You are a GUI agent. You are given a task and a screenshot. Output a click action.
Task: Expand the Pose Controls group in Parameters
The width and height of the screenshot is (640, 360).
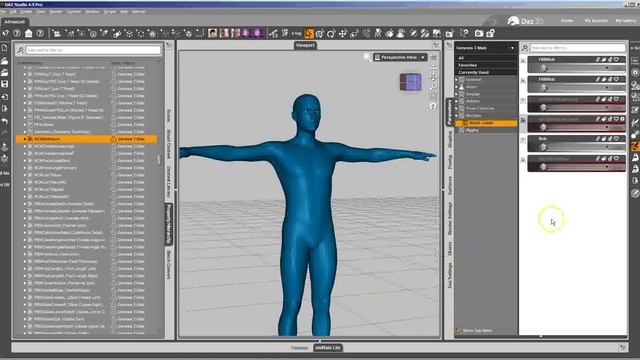pos(456,109)
